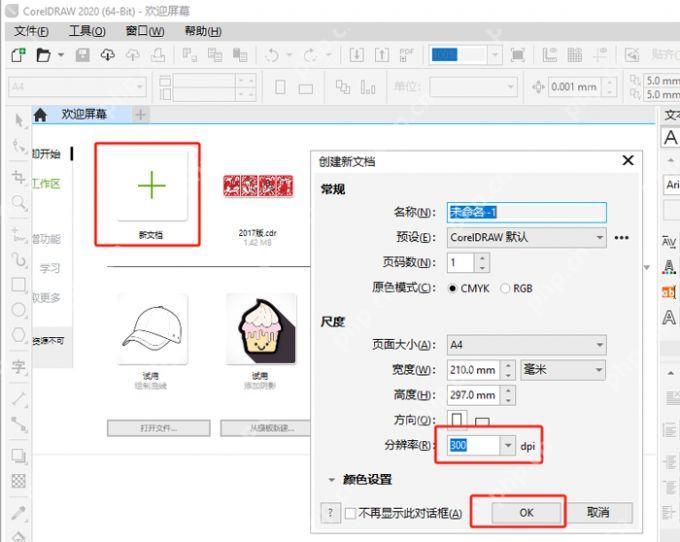Viewport: 680px width, 542px height.
Task: Click the Redo arrow icon
Action: point(310,55)
